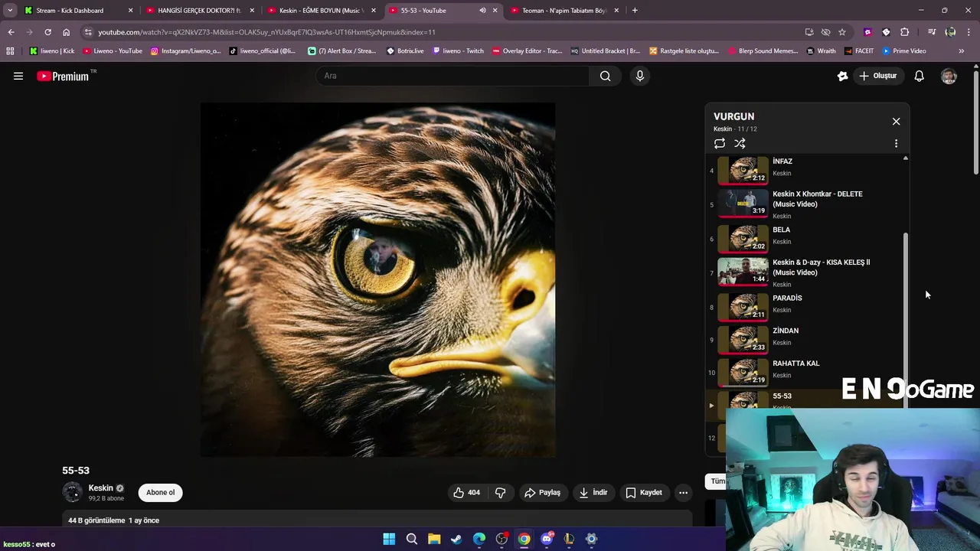Open the Chrome extensions puzzle icon
Screen dimensions: 980x551
coord(904,32)
